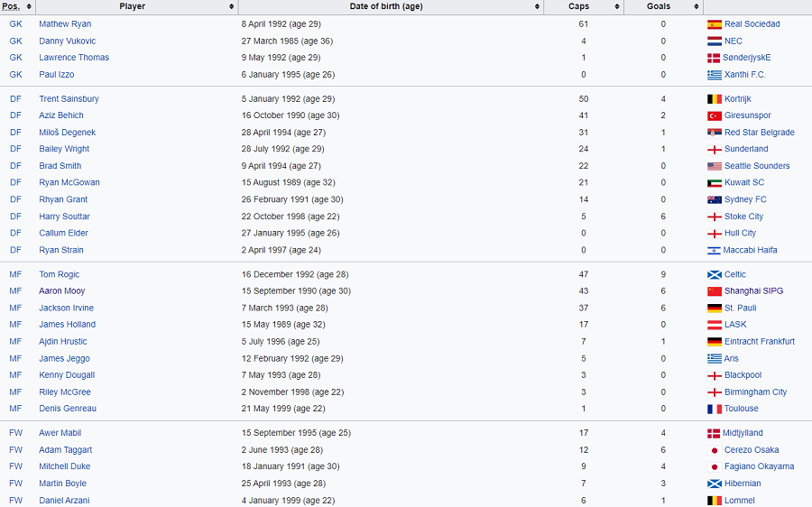Sort table by Goals column arrows
Screen dimensions: 812x507
[x=696, y=6]
